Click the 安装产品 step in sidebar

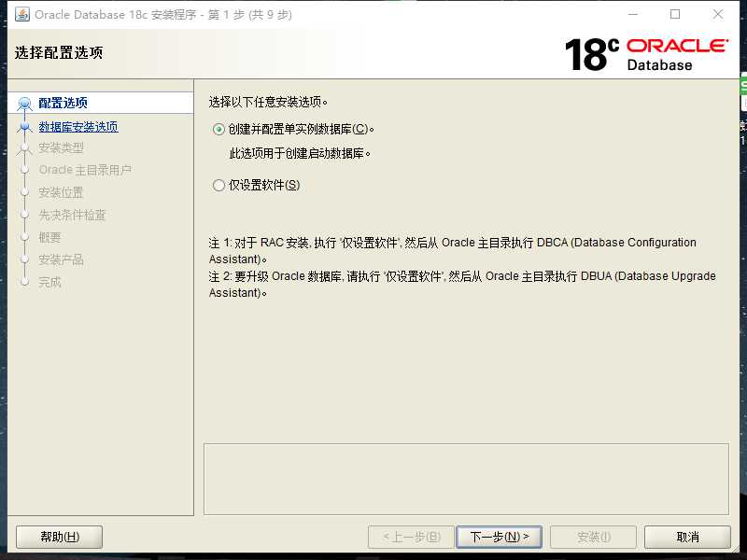pyautogui.click(x=61, y=259)
